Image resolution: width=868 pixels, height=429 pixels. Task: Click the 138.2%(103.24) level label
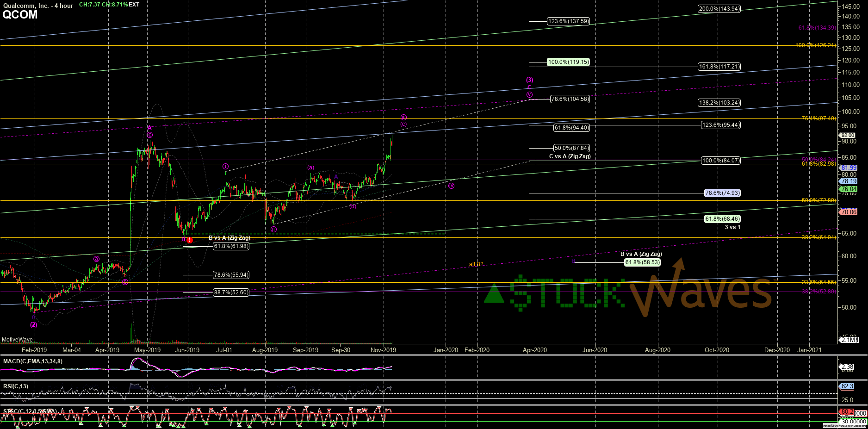click(719, 103)
